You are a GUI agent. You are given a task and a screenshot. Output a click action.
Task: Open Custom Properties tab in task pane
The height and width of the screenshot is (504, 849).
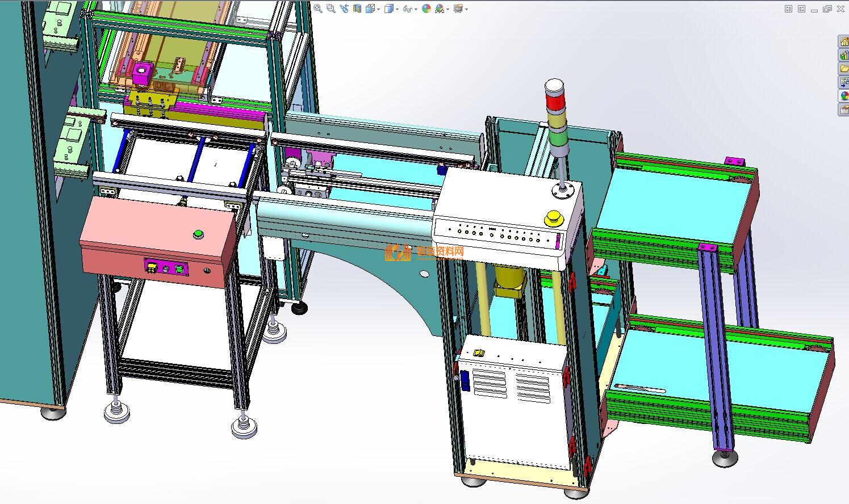pos(844,109)
